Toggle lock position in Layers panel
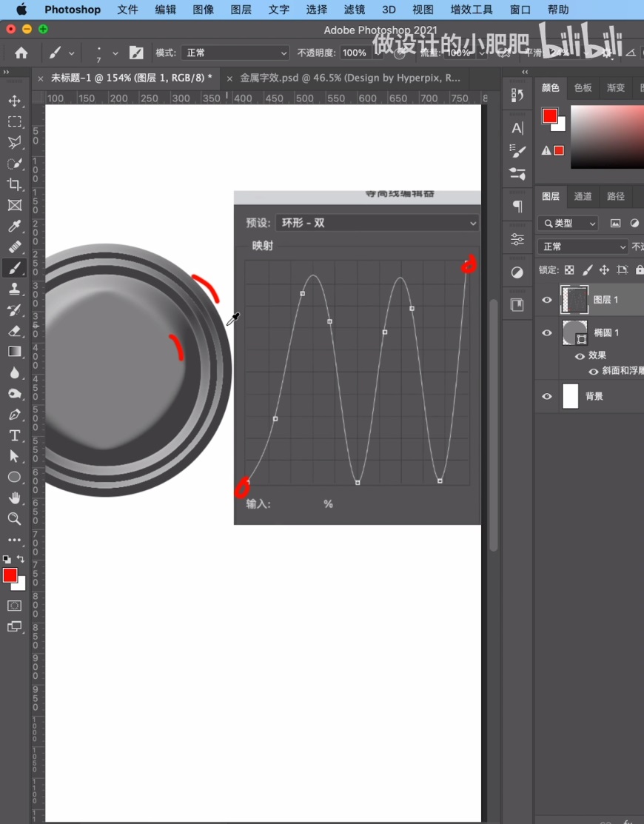Screen dimensions: 644x824 pyautogui.click(x=605, y=269)
